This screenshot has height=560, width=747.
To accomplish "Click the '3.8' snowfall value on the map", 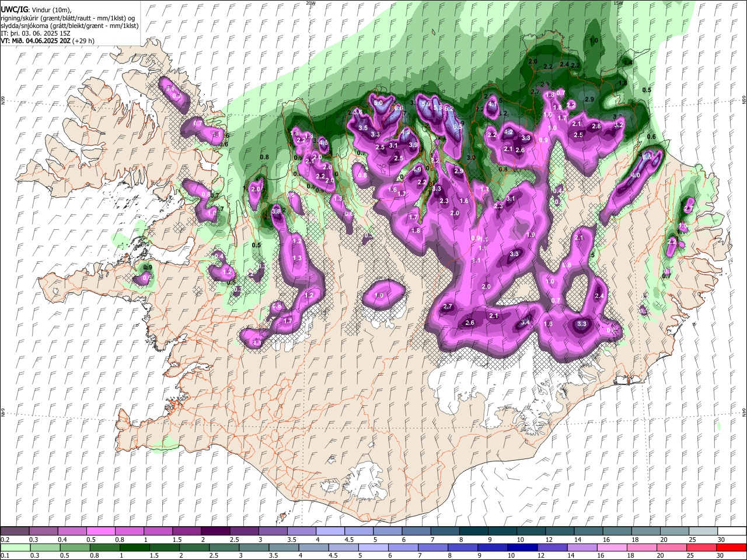I will click(x=276, y=211).
